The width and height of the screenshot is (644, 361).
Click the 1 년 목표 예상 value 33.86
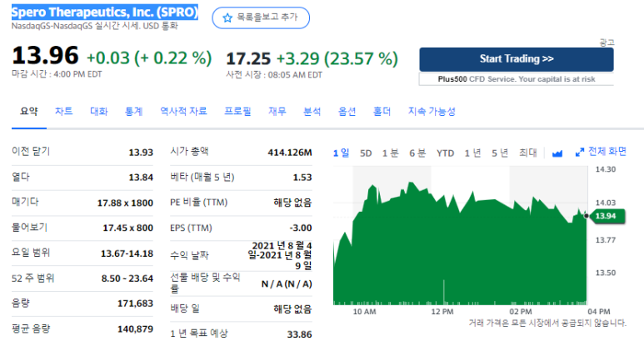pyautogui.click(x=299, y=334)
